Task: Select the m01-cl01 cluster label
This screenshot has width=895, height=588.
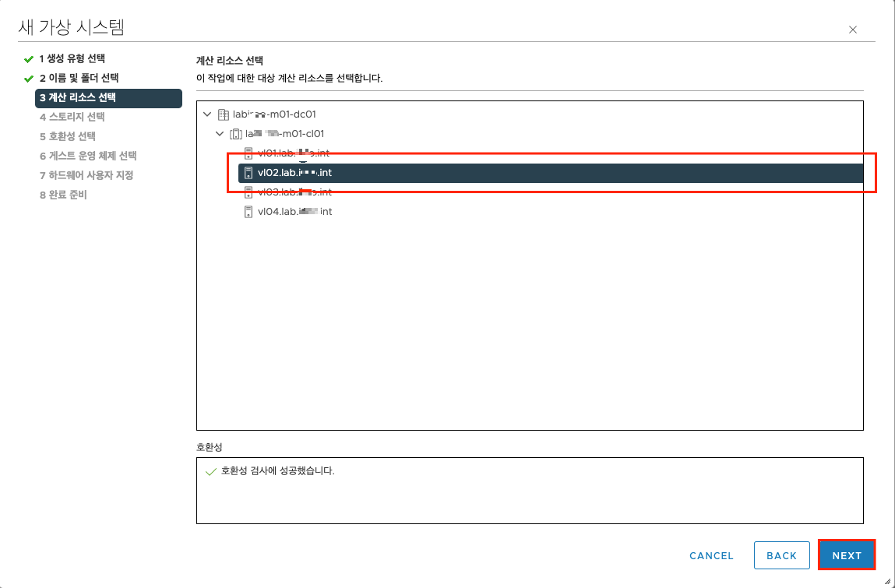Action: pyautogui.click(x=285, y=134)
